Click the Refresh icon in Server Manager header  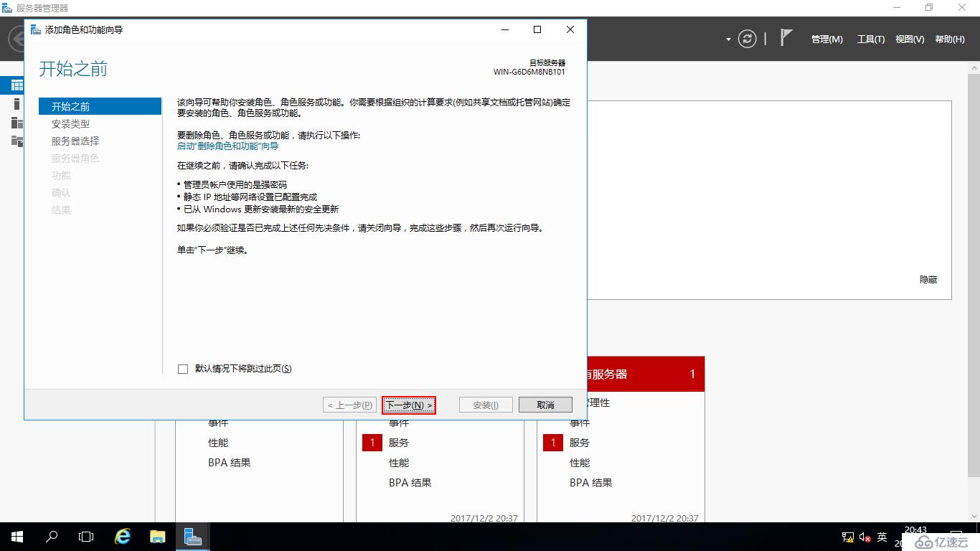pyautogui.click(x=748, y=39)
